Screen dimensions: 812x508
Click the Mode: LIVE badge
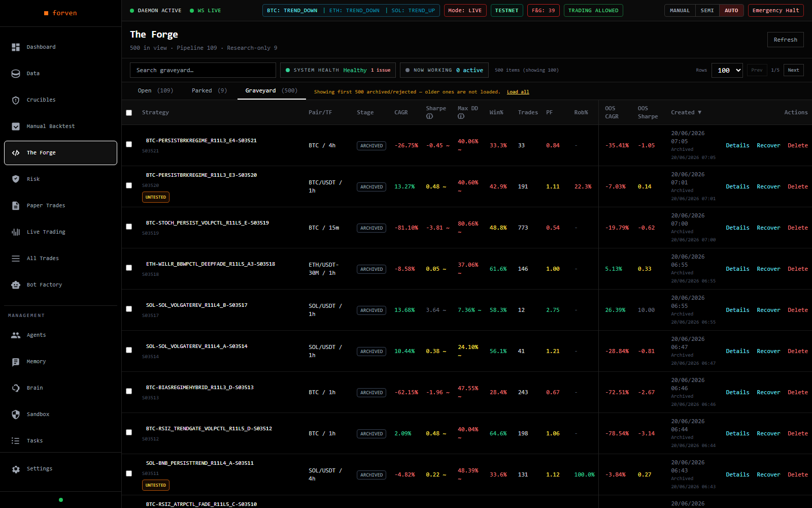pyautogui.click(x=465, y=11)
